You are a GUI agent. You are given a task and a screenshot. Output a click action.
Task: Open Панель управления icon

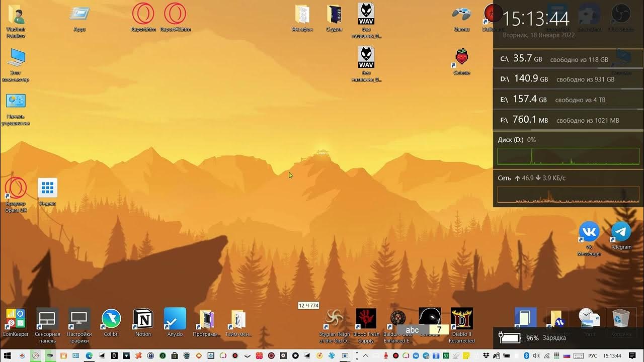click(x=16, y=109)
